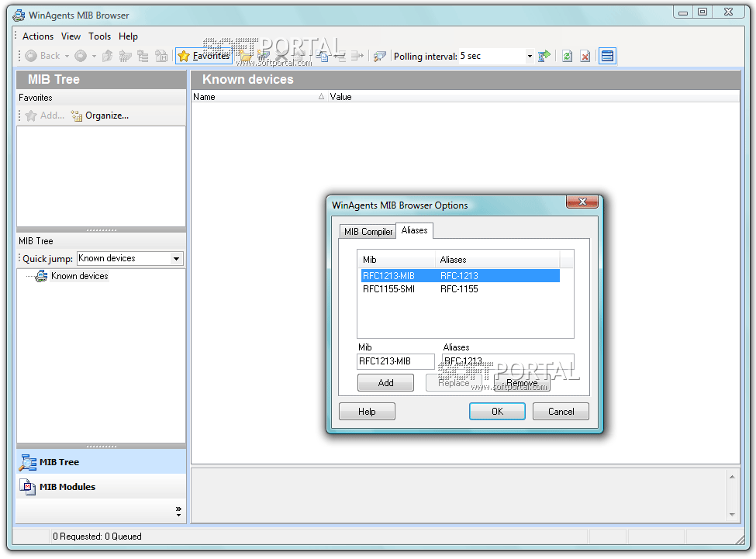
Task: Cancel the Options dialog
Action: pos(561,412)
